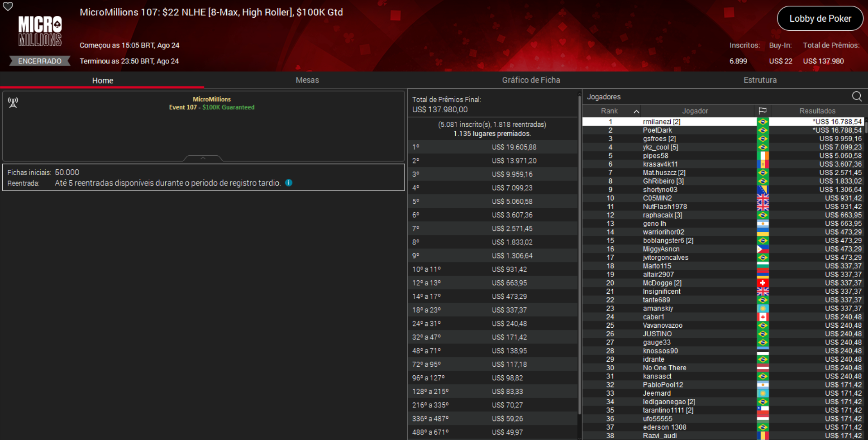Click flag next to krasav4k11
This screenshot has width=868, height=440.
tap(763, 164)
